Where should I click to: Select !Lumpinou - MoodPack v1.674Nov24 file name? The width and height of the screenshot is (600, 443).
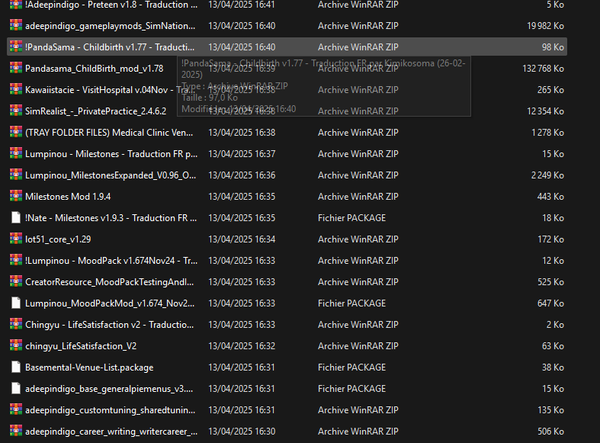pos(111,261)
